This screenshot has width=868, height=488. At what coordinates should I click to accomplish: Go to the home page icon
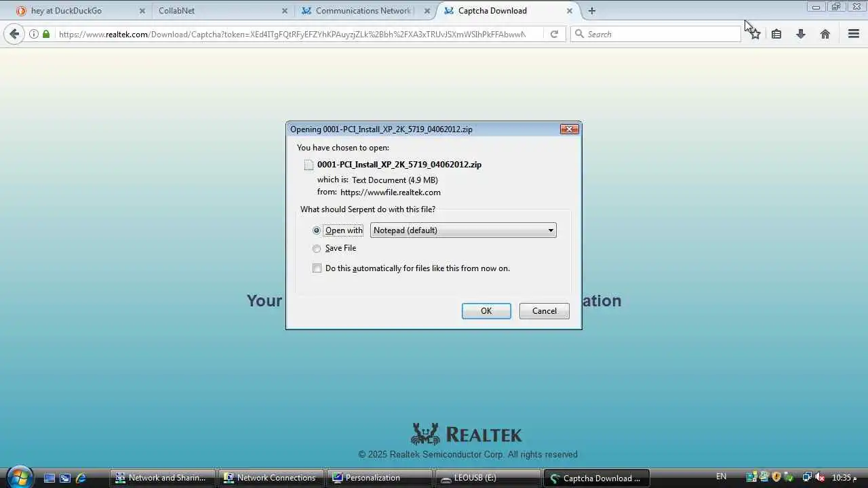825,34
